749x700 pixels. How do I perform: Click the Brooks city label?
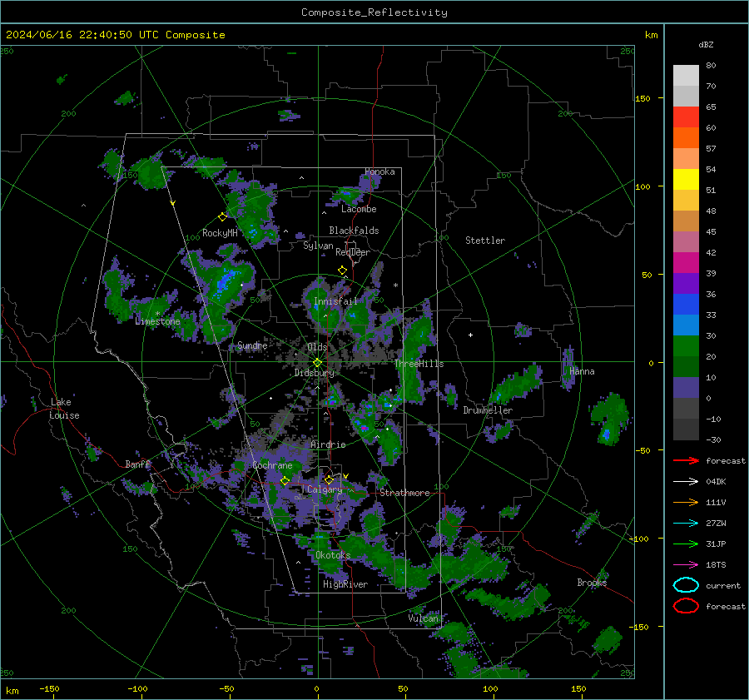[x=592, y=583]
